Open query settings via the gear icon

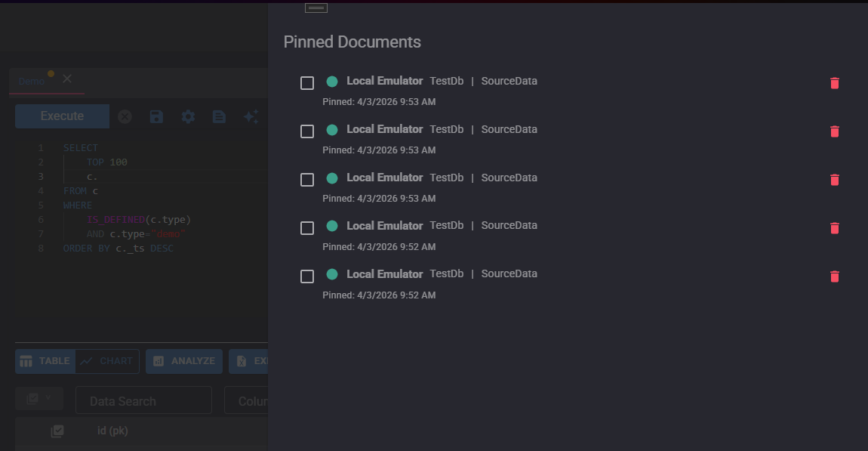point(187,116)
